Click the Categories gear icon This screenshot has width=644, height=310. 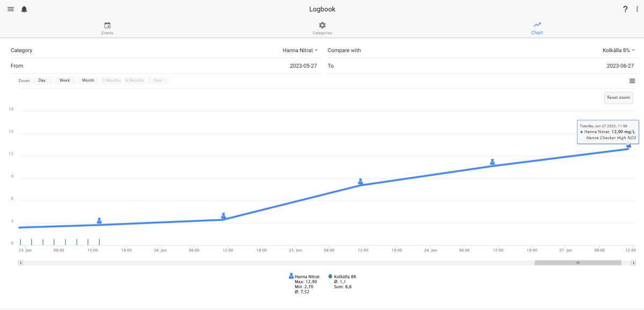(x=322, y=25)
